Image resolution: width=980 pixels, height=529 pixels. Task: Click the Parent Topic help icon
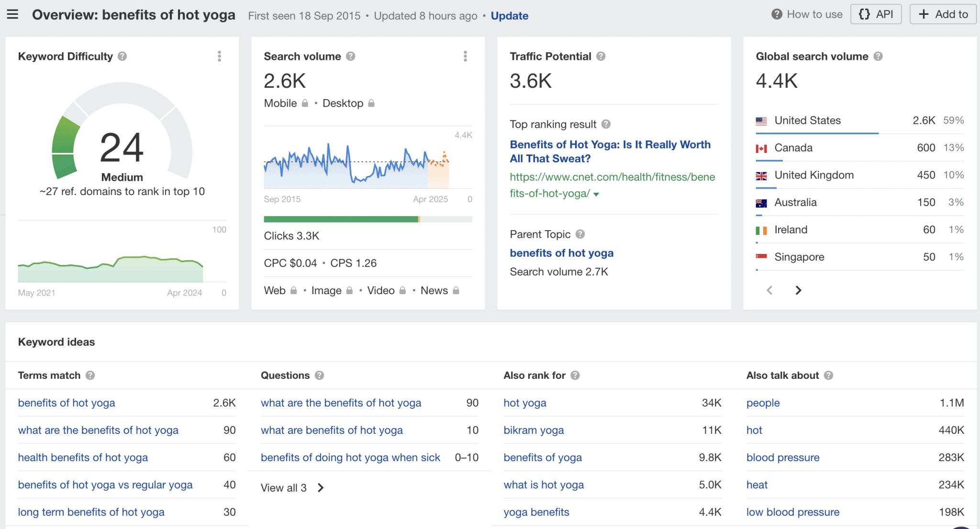point(579,234)
